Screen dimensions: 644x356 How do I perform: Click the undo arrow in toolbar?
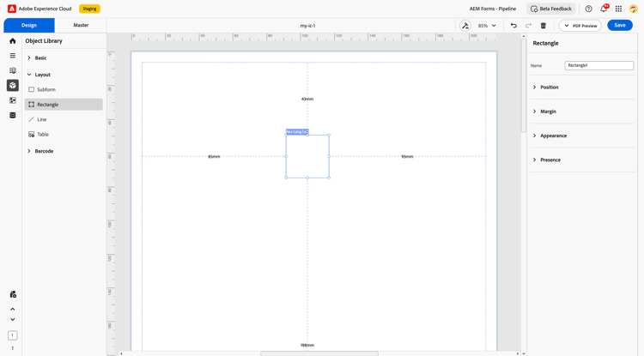click(x=513, y=26)
